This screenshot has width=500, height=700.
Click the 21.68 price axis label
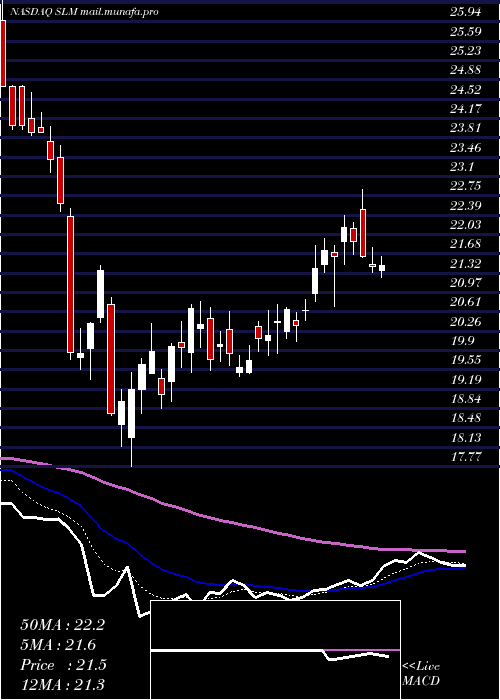pyautogui.click(x=466, y=244)
